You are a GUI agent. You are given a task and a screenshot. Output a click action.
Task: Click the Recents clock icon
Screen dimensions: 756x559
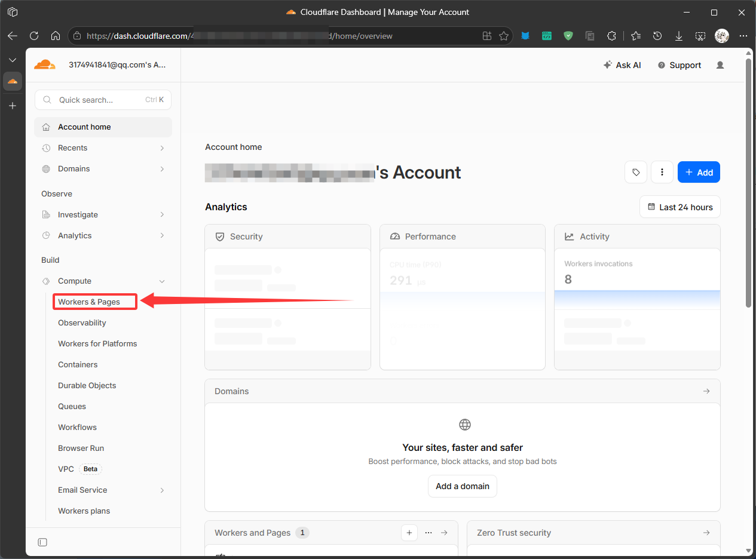coord(46,148)
